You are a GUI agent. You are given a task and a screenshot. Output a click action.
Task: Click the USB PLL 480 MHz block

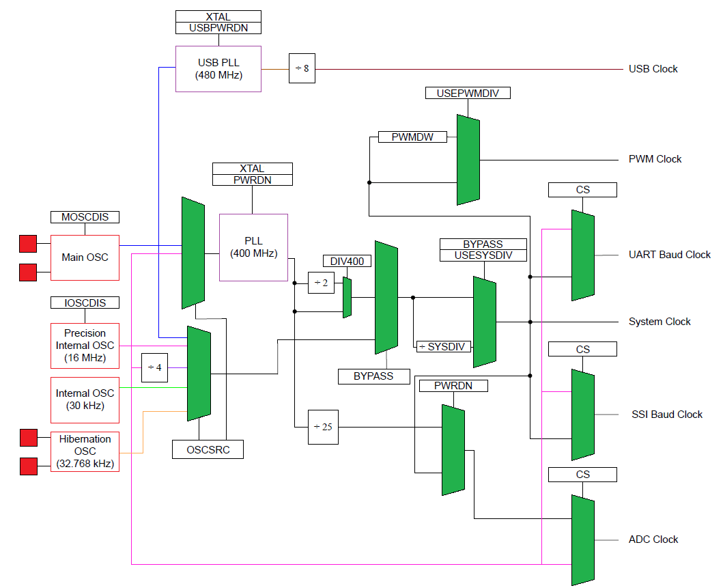pos(218,68)
